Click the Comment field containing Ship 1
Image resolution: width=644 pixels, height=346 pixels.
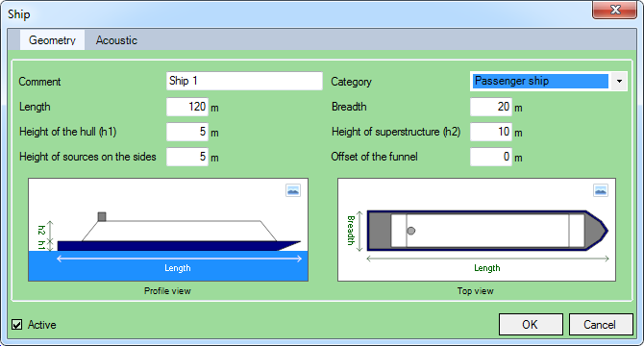(244, 81)
